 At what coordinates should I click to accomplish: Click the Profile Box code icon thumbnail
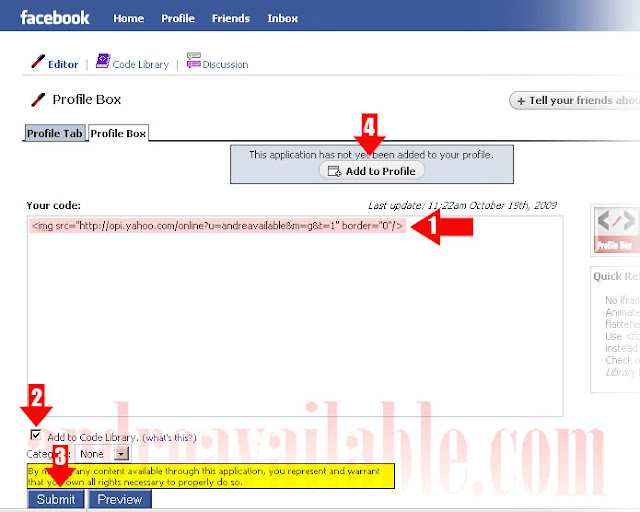click(616, 230)
